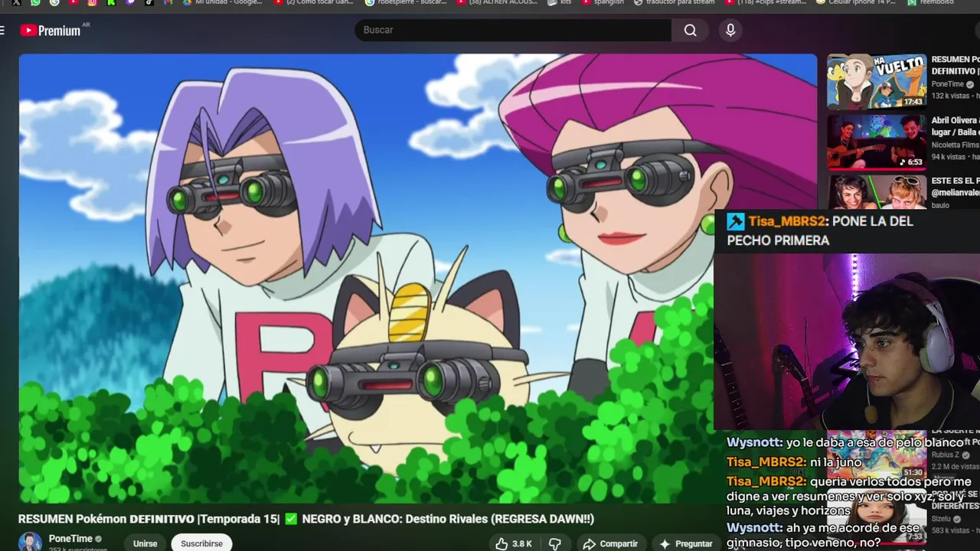980x551 pixels.
Task: Click the Suscribirse button
Action: (201, 543)
